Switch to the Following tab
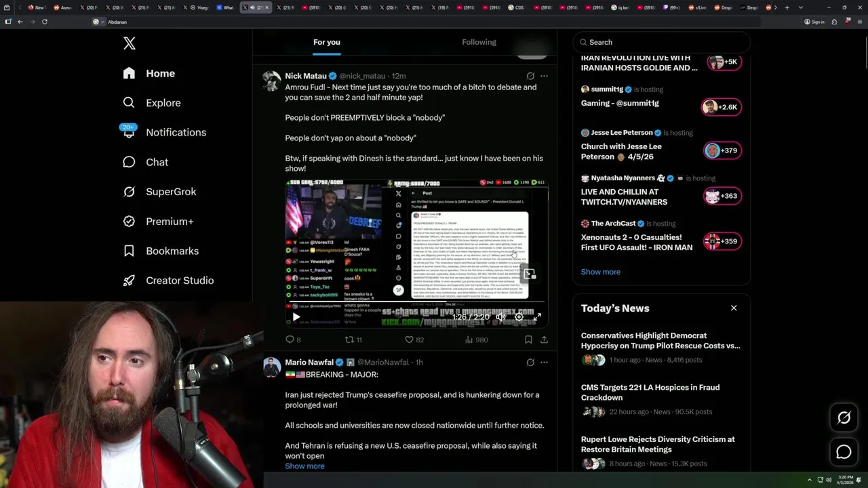The width and height of the screenshot is (868, 488). tap(479, 42)
